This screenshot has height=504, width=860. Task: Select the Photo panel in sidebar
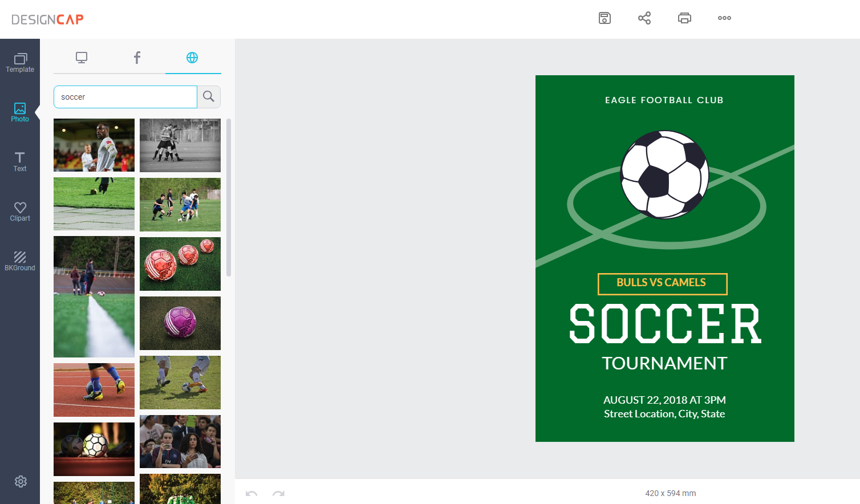tap(20, 112)
